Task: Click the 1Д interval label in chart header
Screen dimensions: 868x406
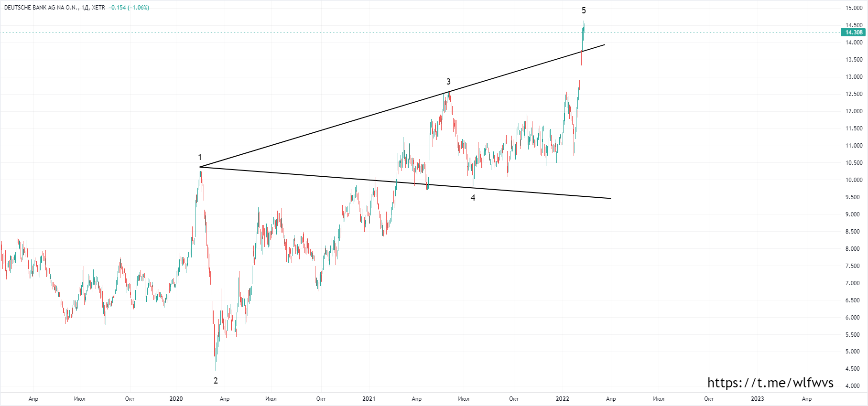Action: [x=85, y=8]
